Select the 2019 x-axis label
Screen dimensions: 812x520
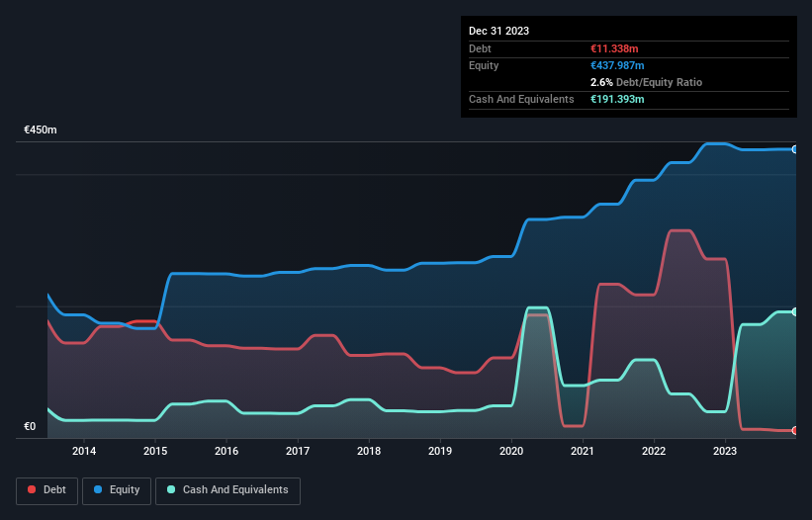pos(440,451)
